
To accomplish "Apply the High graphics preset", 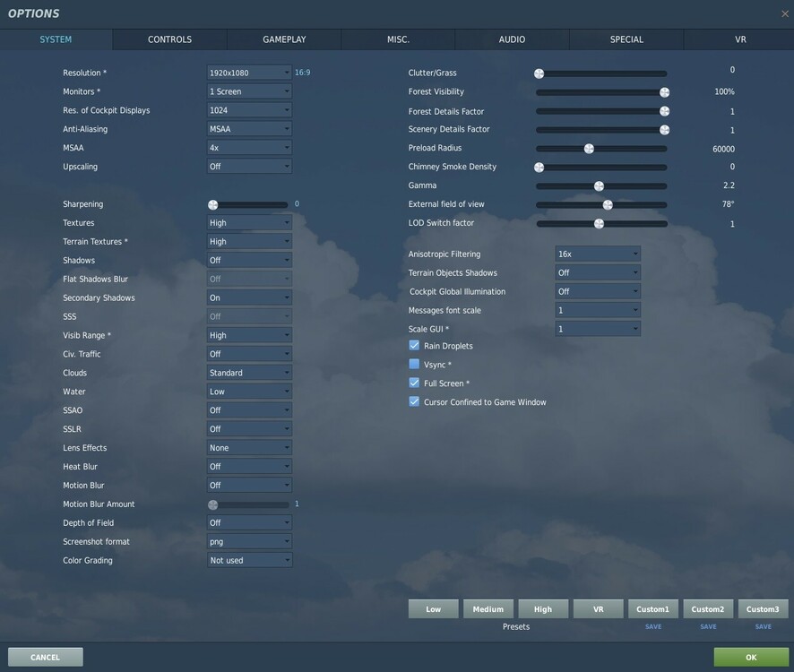I will click(x=542, y=608).
